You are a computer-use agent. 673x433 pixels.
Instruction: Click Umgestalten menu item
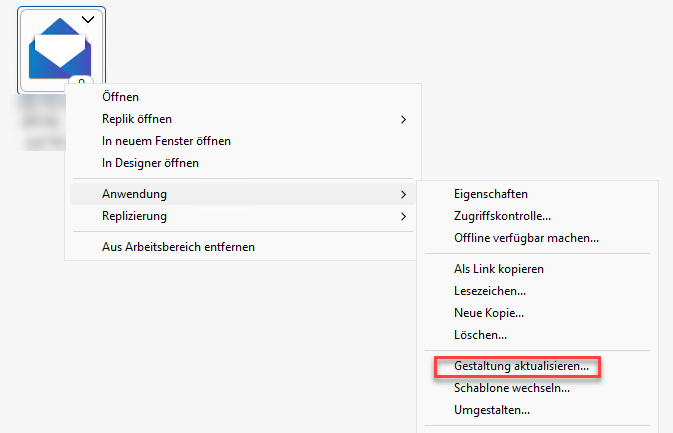[x=492, y=410]
